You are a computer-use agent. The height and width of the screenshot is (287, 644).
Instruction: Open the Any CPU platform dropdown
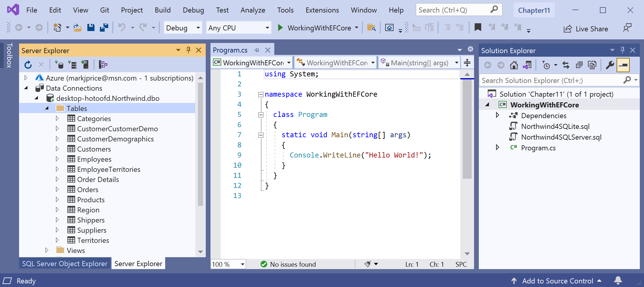pyautogui.click(x=267, y=28)
